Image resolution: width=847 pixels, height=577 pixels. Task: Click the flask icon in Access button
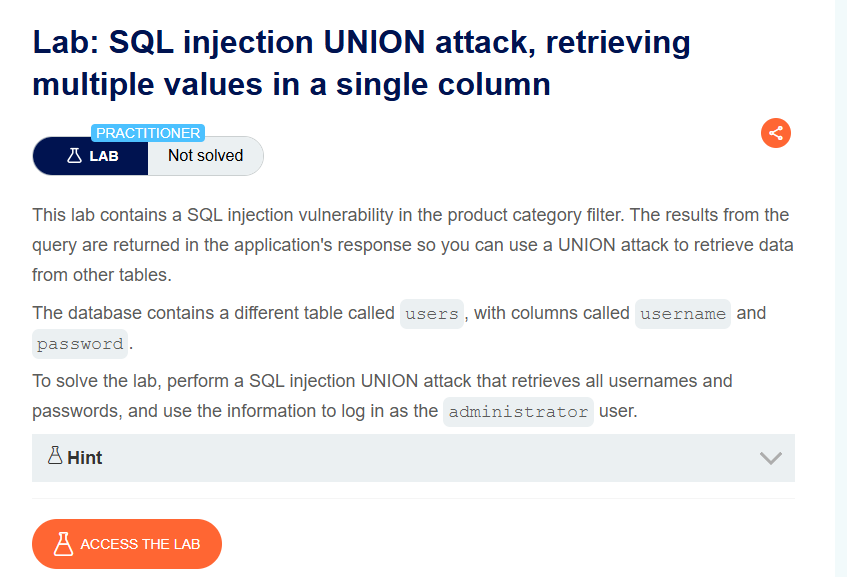63,544
